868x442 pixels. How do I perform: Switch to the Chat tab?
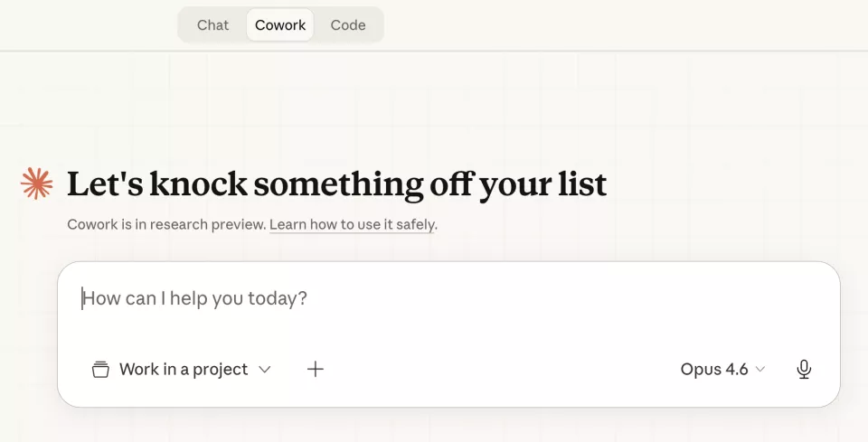[x=212, y=25]
